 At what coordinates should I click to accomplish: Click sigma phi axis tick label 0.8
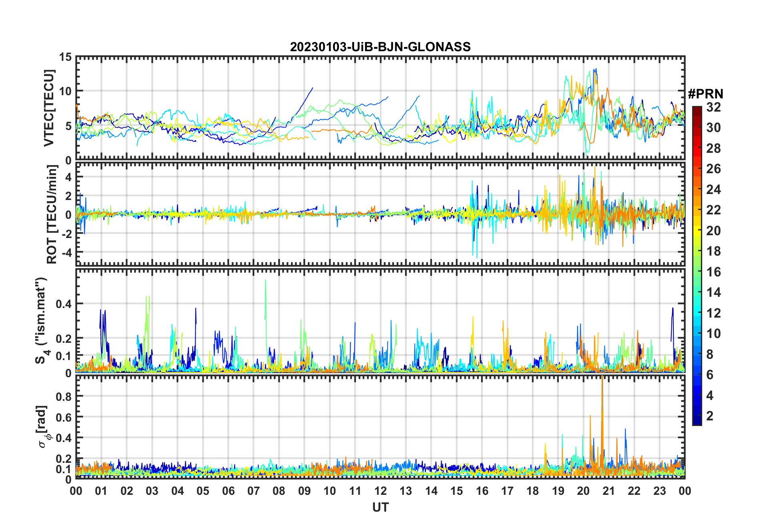coord(64,396)
